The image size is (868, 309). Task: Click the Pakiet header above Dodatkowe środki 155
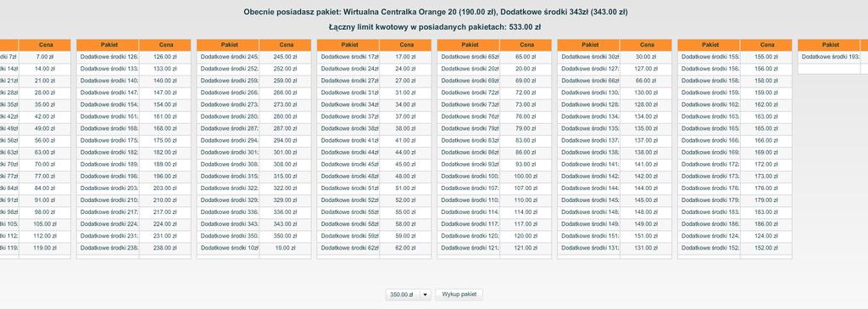click(709, 45)
